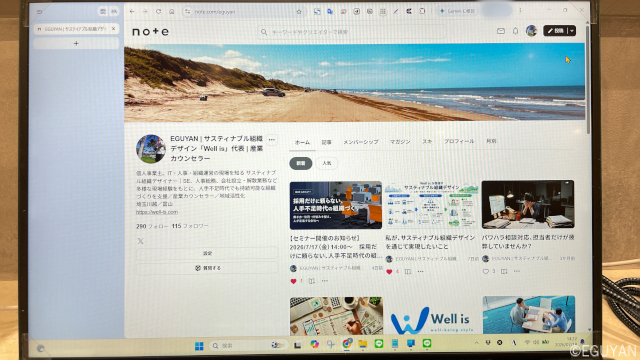
Task: Select the 新着 filter pill
Action: [x=301, y=163]
